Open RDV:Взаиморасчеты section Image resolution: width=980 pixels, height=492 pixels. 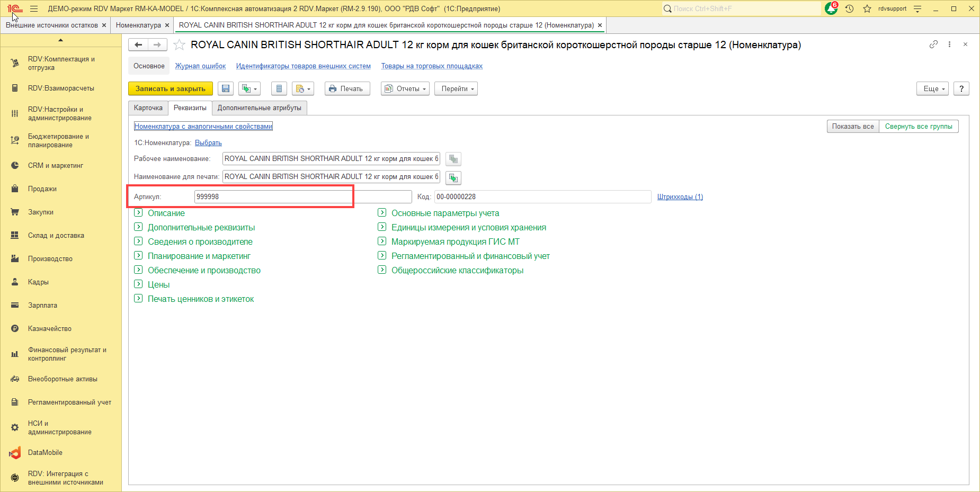(x=61, y=88)
